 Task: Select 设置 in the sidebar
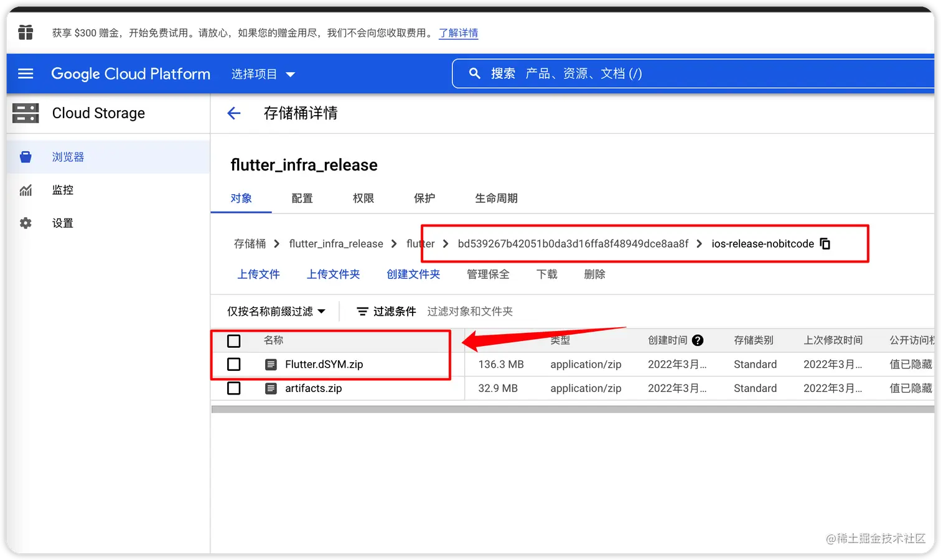tap(108, 223)
